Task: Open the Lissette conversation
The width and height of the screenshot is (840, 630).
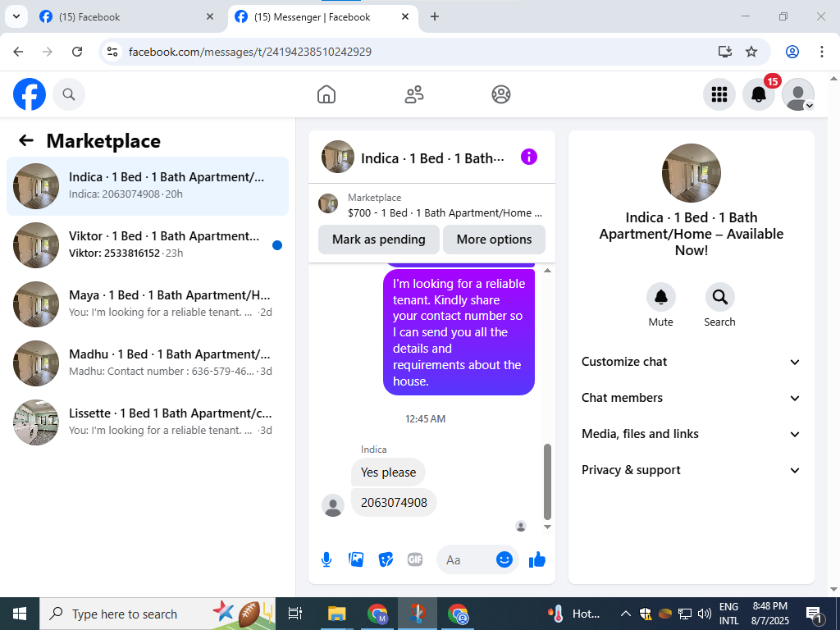Action: 148,422
